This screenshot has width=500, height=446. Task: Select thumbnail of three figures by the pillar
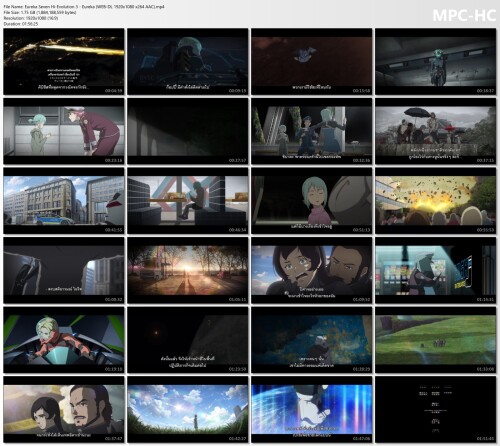pos(312,131)
